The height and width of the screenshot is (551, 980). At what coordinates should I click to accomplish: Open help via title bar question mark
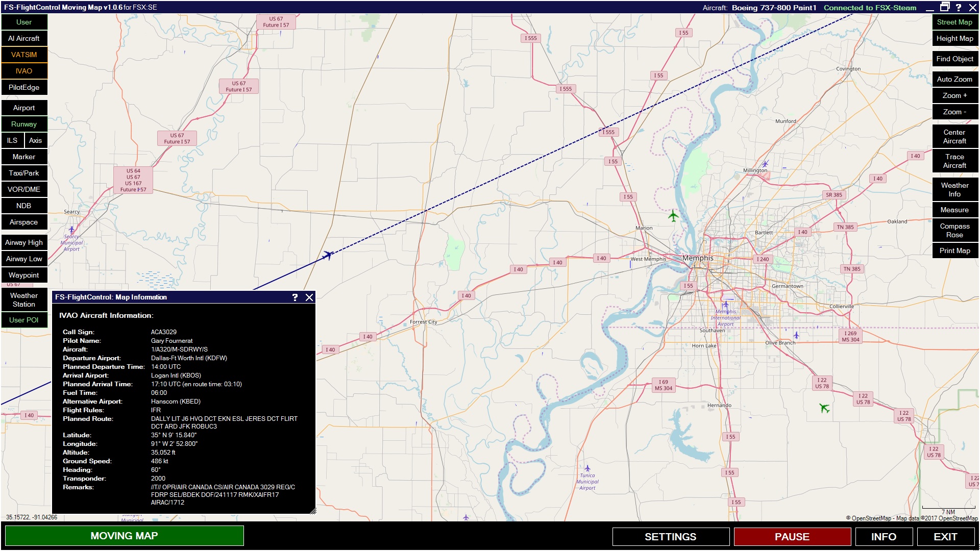click(x=959, y=7)
